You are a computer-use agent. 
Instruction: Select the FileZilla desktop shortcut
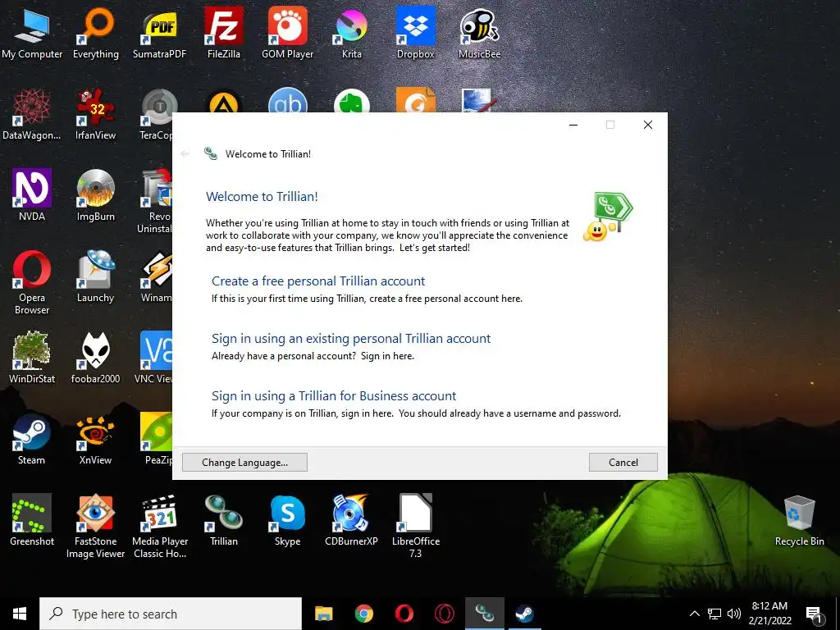(223, 33)
